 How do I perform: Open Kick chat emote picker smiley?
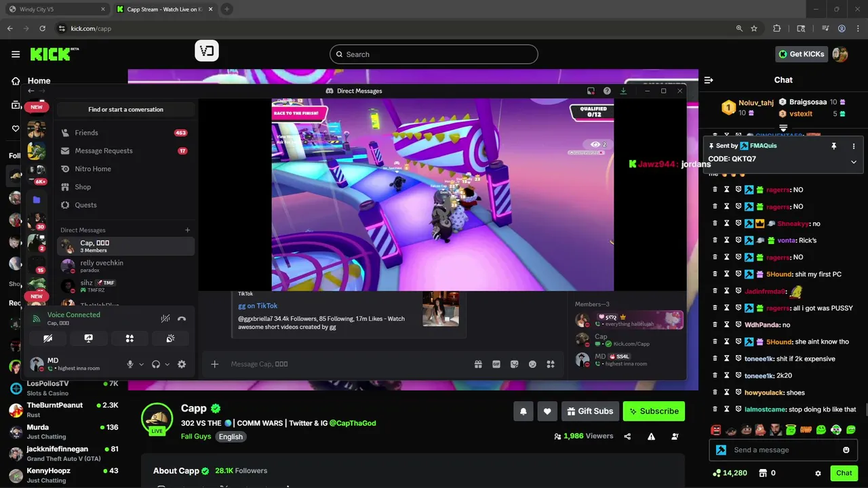(846, 450)
